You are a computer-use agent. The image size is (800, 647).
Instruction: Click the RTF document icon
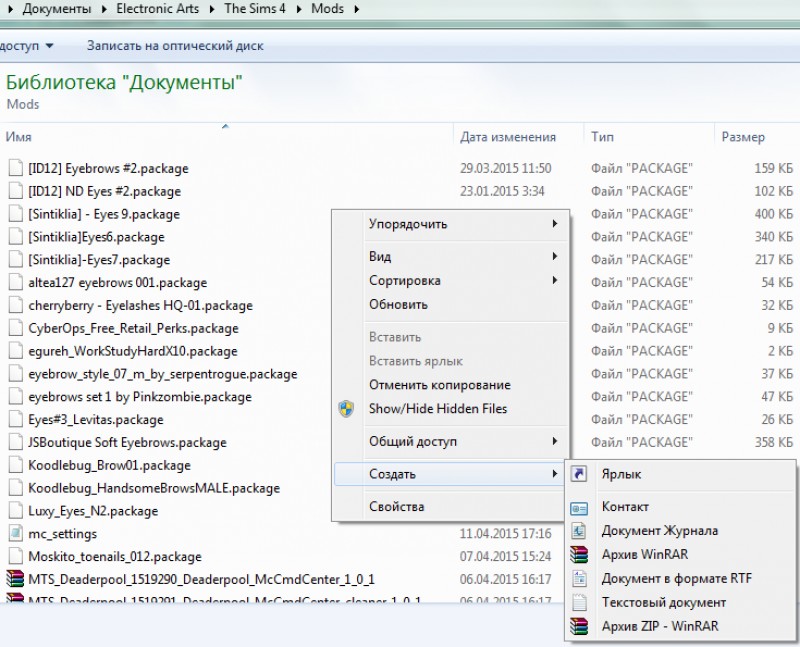click(x=579, y=579)
